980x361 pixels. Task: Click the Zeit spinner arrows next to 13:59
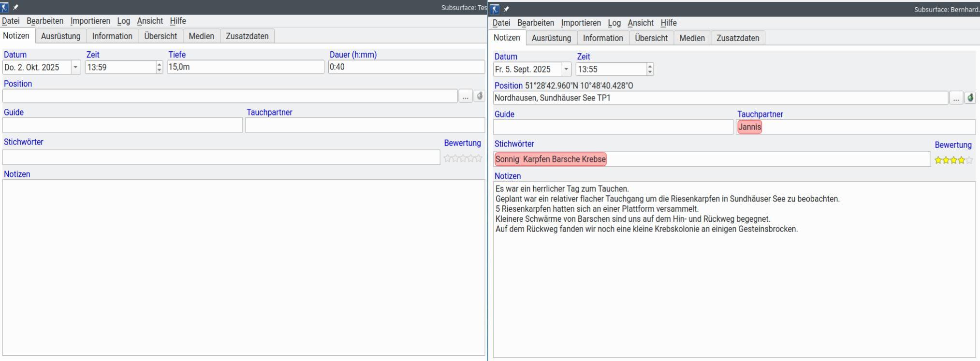tap(160, 67)
